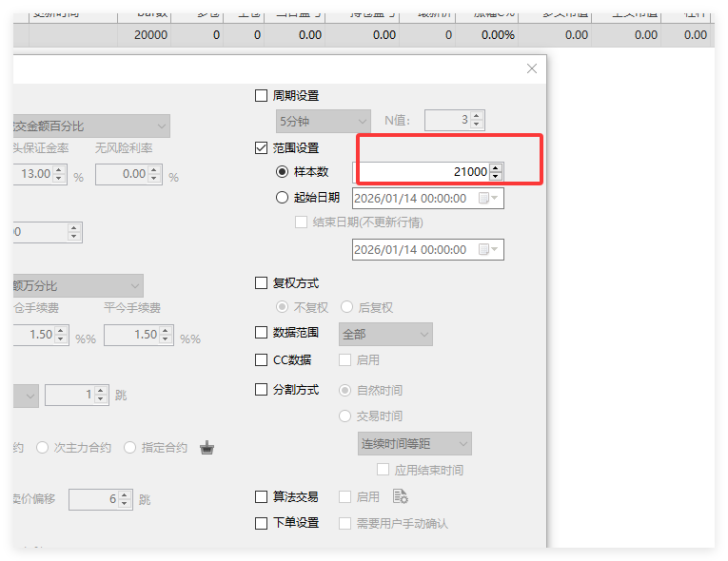Screen dimensions: 728x561
Task: Tick the 算法交易 checkbox
Action: 262,496
